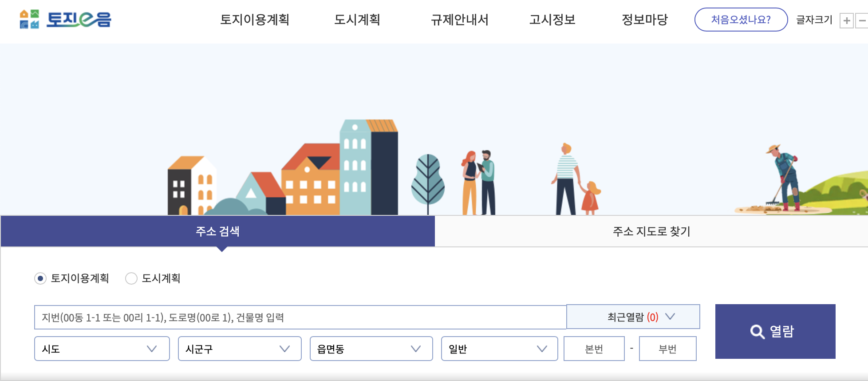This screenshot has height=381, width=868.
Task: Click the 열람 search button
Action: 775,331
